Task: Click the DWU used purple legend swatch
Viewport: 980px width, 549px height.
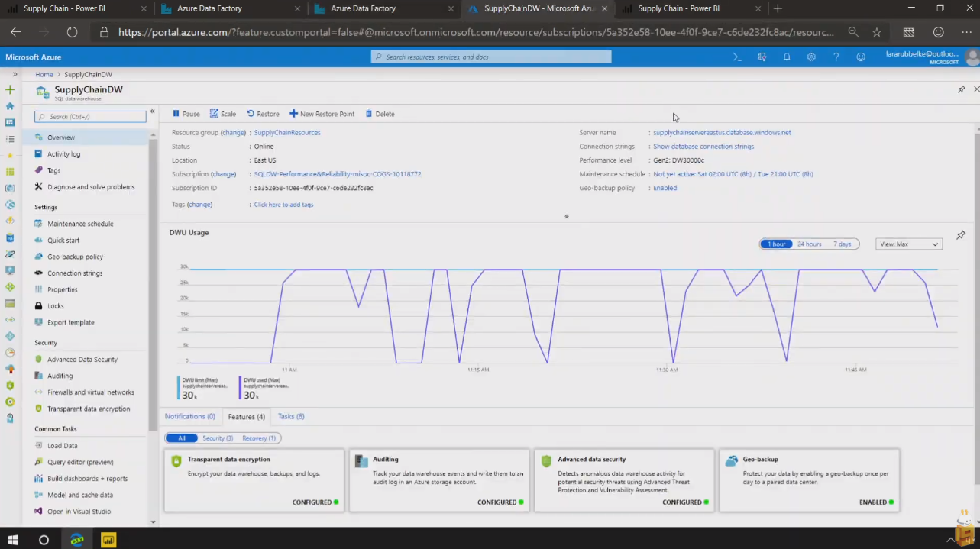Action: (241, 388)
